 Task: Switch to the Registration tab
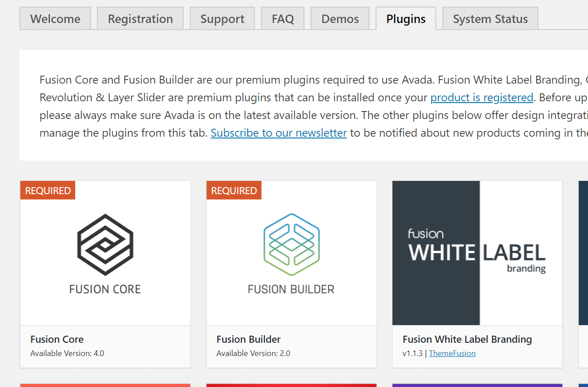coord(140,19)
